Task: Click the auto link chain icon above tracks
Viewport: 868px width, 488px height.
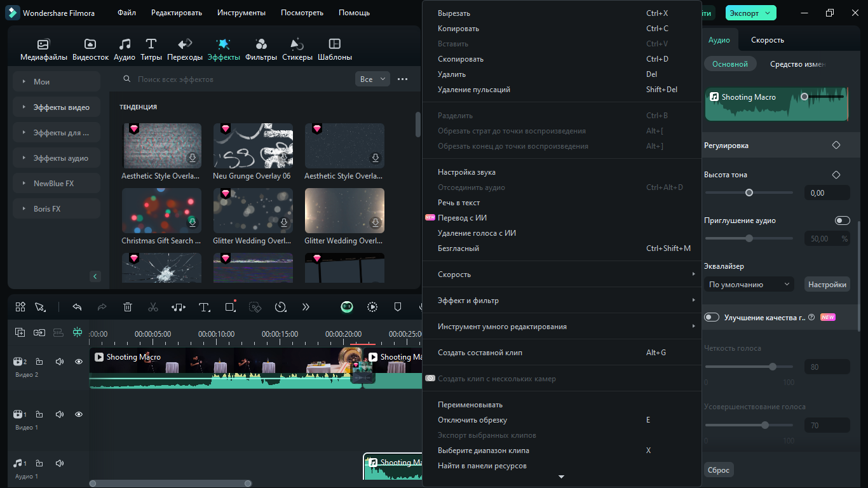Action: pos(39,332)
